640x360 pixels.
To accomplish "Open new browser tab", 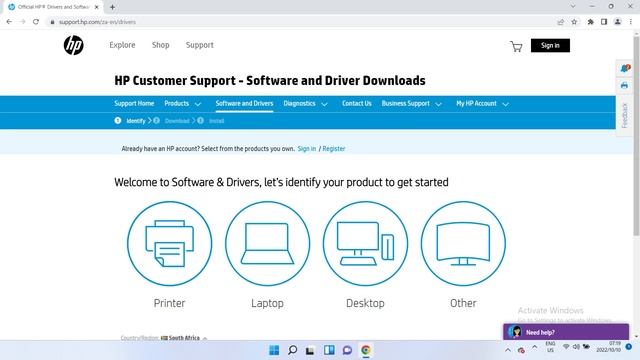I will pyautogui.click(x=112, y=7).
